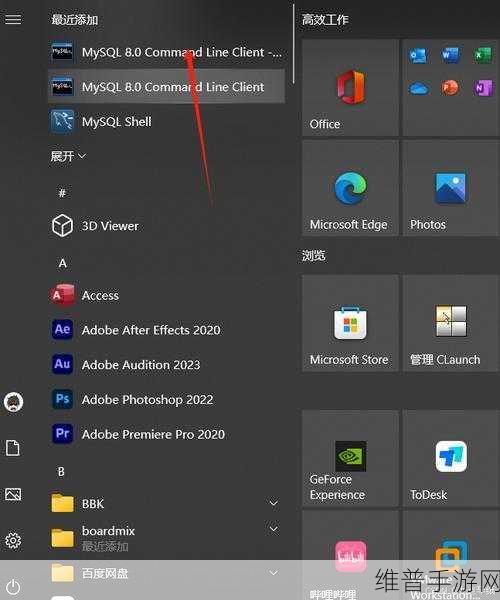Open the GeForce Experience tile
Viewport: 500px width, 600px height.
click(x=350, y=458)
